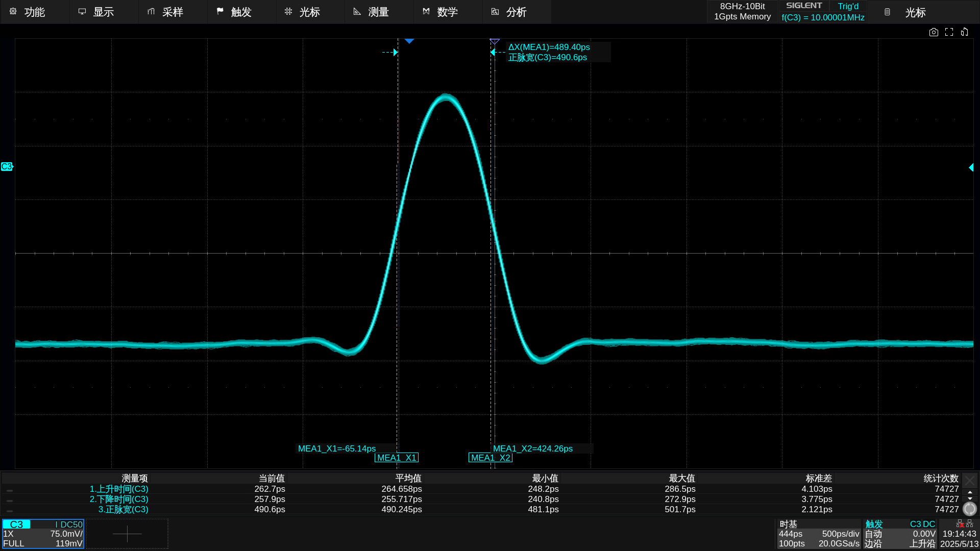This screenshot has height=551, width=980.
Task: Select the blue trigger position marker
Action: 409,41
